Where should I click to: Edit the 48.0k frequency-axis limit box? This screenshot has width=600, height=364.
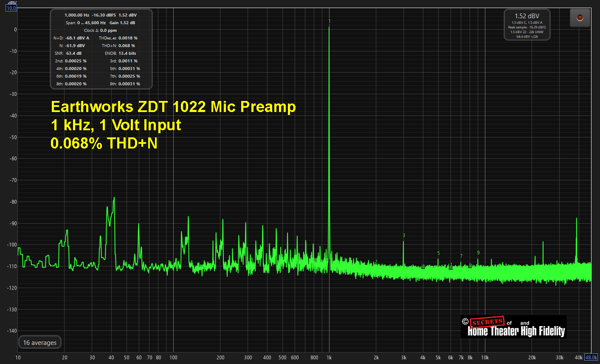(x=591, y=357)
